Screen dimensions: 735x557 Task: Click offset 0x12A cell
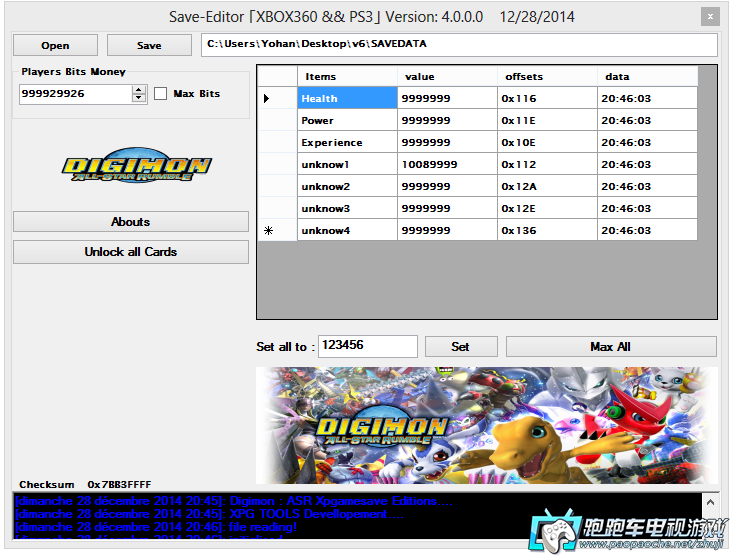547,187
